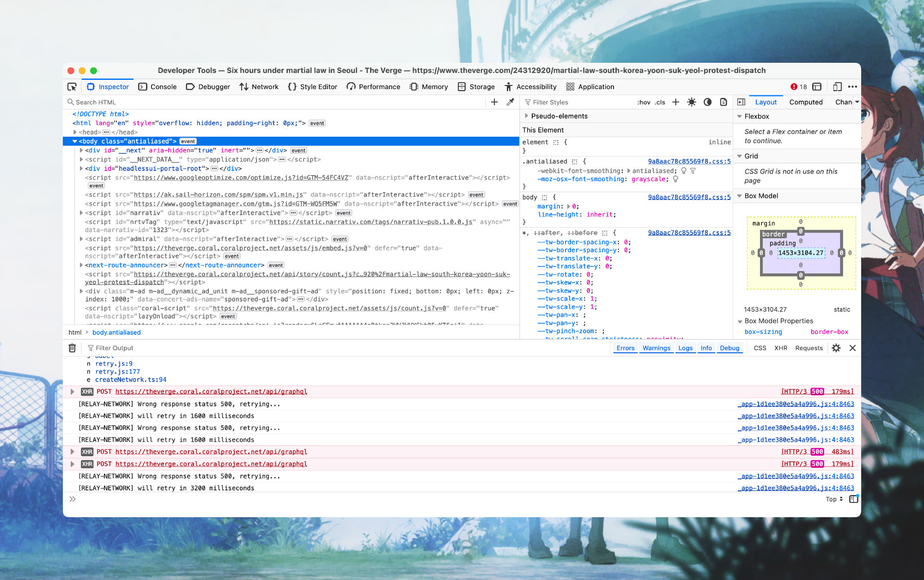Open the DevTools more options menu
924x580 pixels.
(x=852, y=87)
